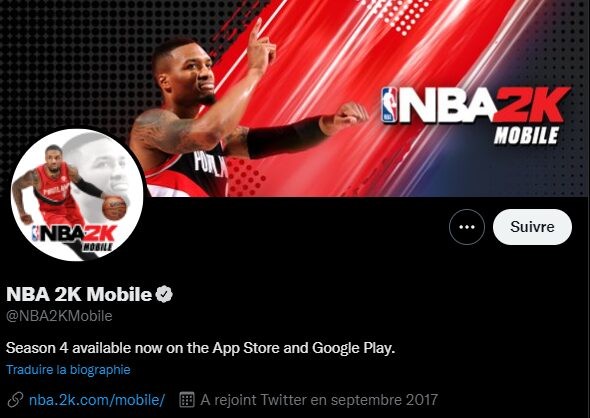Click the calendar icon beside the join date
This screenshot has height=418, width=590.
point(187,400)
